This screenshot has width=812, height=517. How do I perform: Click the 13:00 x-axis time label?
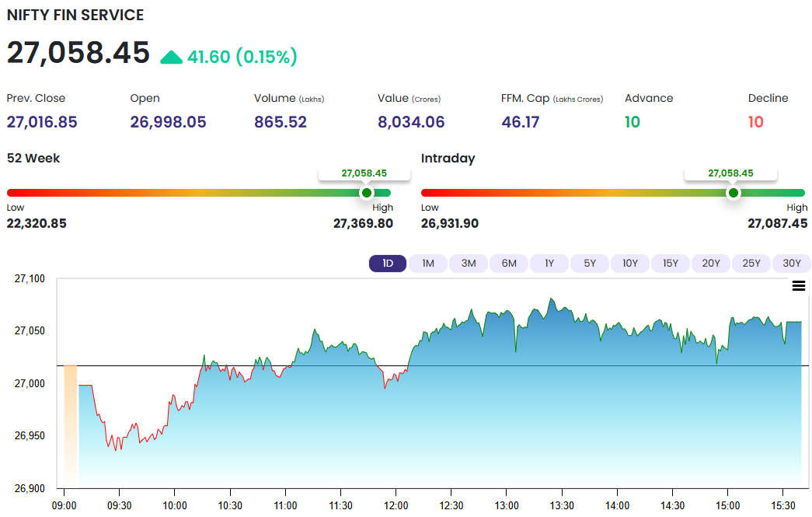pyautogui.click(x=507, y=505)
